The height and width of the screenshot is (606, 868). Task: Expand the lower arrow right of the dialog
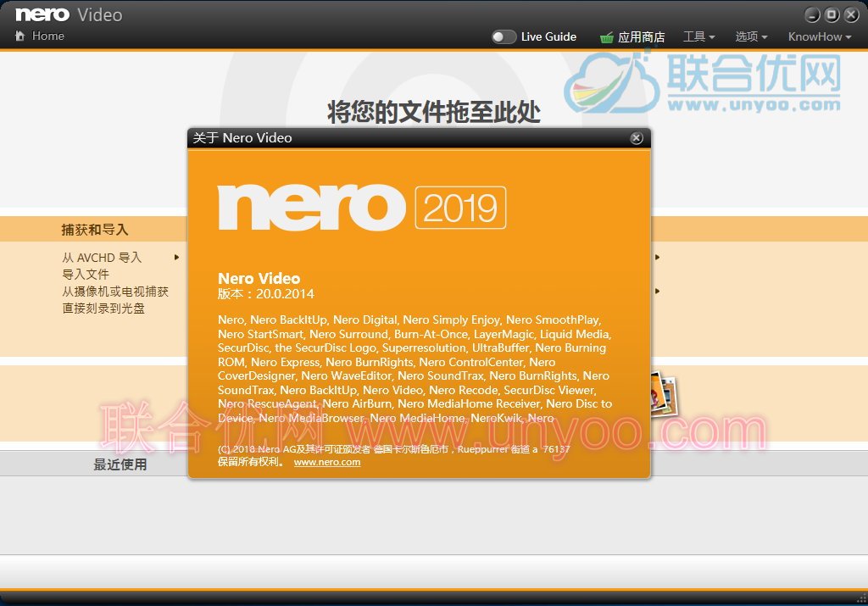pyautogui.click(x=657, y=291)
